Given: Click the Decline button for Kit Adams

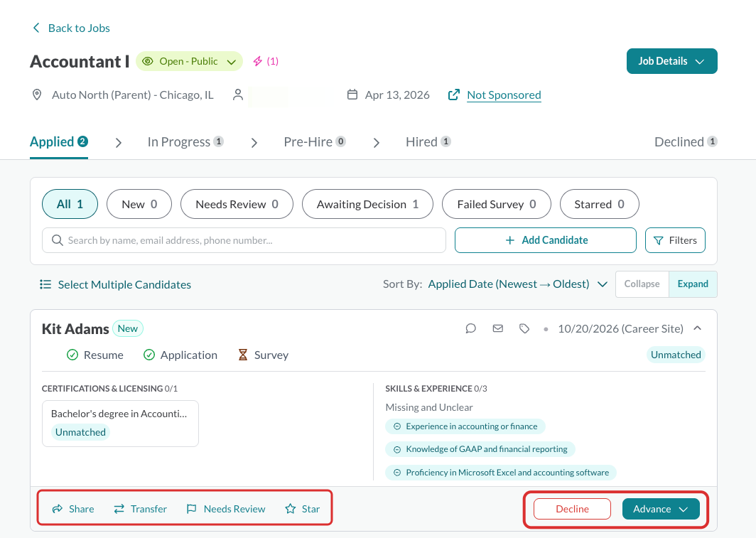Looking at the screenshot, I should pyautogui.click(x=572, y=509).
